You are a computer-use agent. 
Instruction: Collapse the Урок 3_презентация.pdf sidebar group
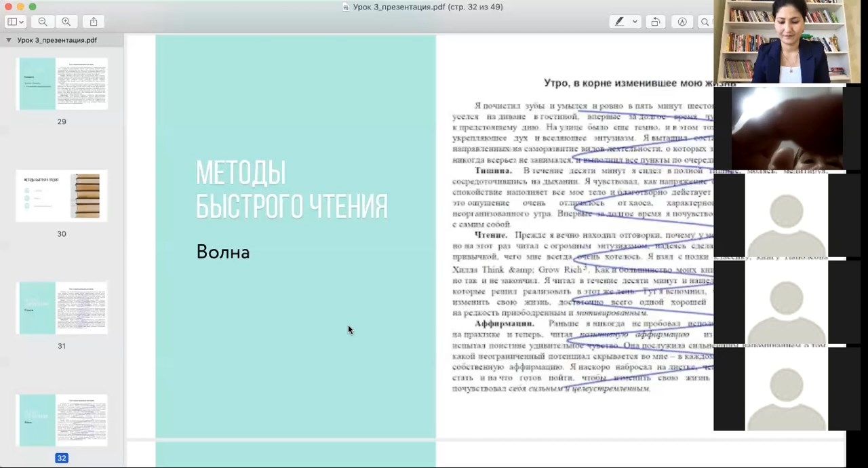coord(9,40)
